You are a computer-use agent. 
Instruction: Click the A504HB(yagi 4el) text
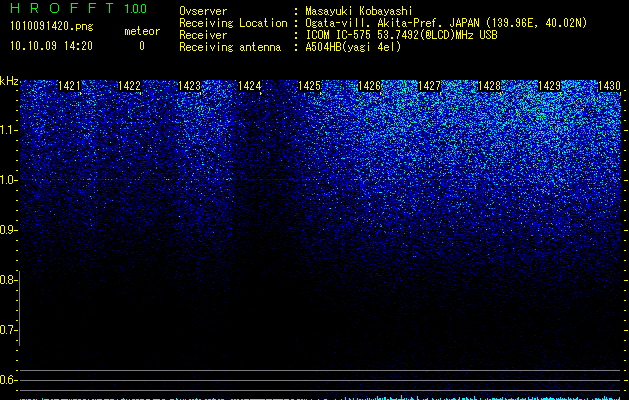click(353, 47)
